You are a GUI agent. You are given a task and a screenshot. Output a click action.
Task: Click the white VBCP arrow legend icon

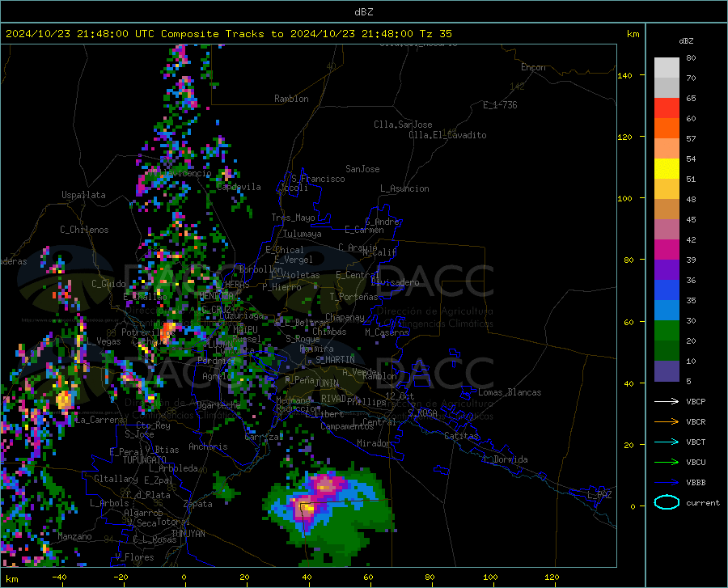(667, 401)
